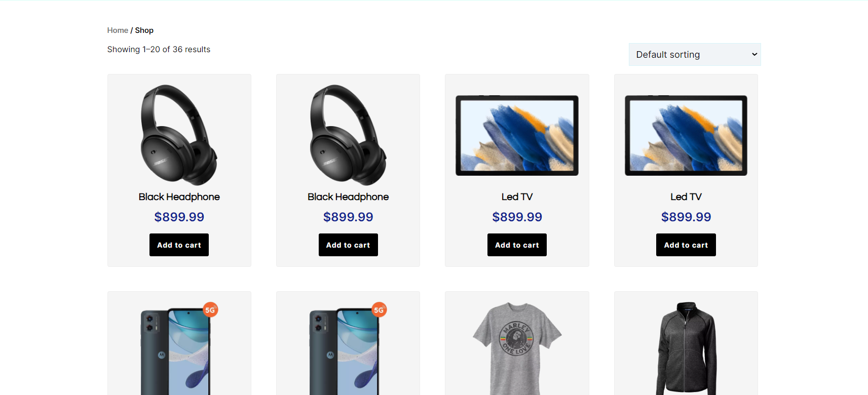
Task: Add second Black Headphone to cart
Action: [x=348, y=245]
